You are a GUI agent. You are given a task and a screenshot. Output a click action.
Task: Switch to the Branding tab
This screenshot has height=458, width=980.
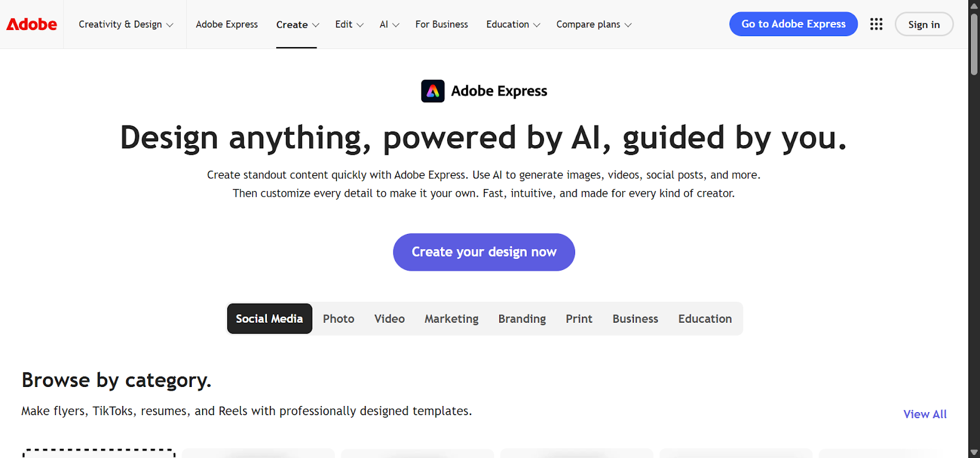click(522, 318)
